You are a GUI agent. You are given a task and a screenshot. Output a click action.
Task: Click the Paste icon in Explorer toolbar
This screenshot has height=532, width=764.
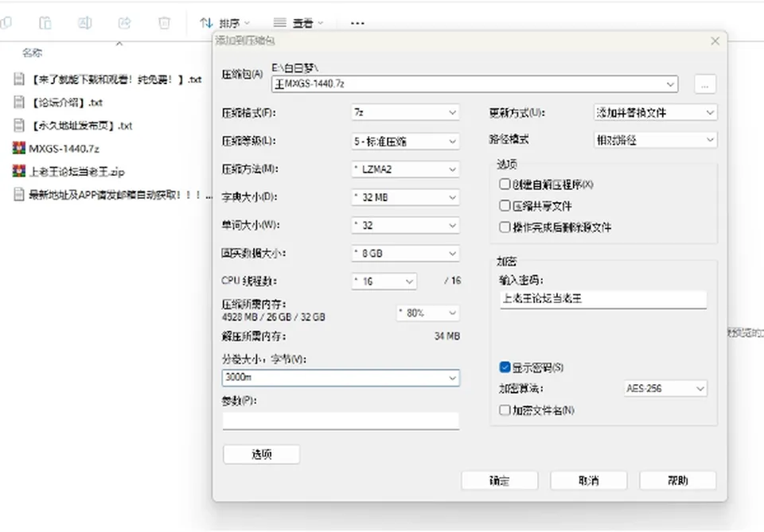(x=45, y=23)
